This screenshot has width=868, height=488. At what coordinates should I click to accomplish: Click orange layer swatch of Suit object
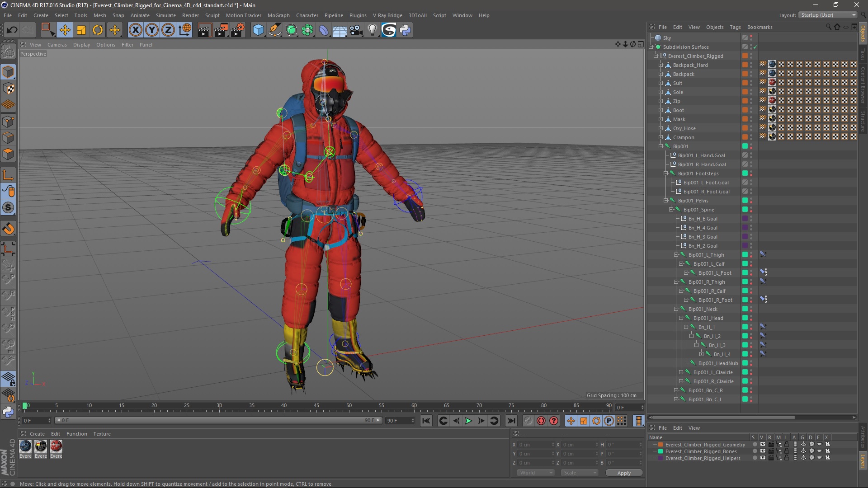[745, 83]
